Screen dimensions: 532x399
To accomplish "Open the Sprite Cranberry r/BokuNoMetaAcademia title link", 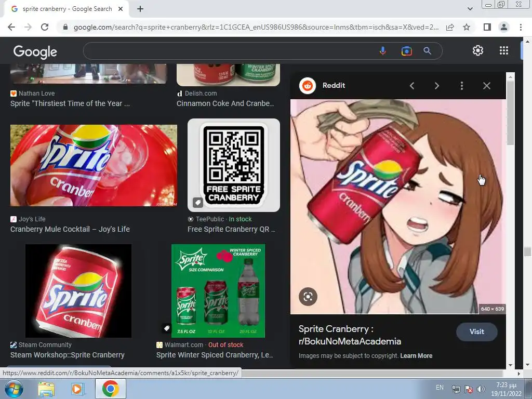I will pyautogui.click(x=350, y=335).
